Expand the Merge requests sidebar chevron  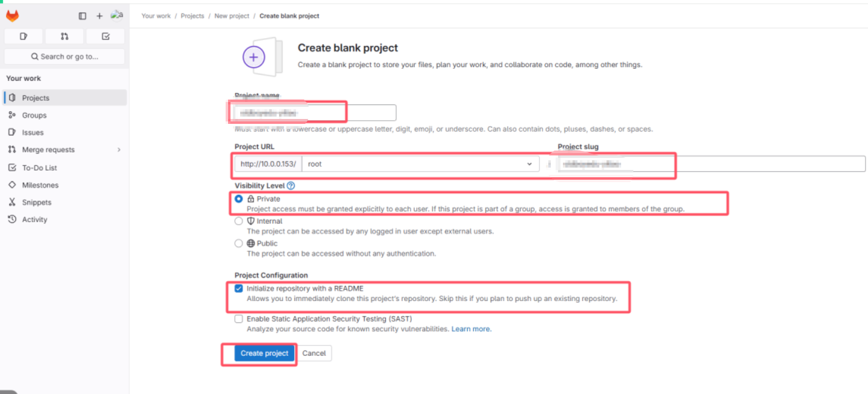click(x=118, y=150)
